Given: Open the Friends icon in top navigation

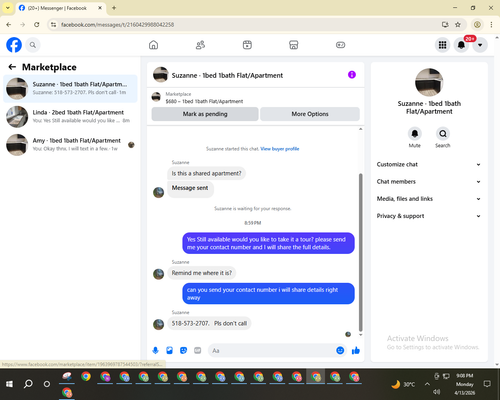Looking at the screenshot, I should [200, 45].
